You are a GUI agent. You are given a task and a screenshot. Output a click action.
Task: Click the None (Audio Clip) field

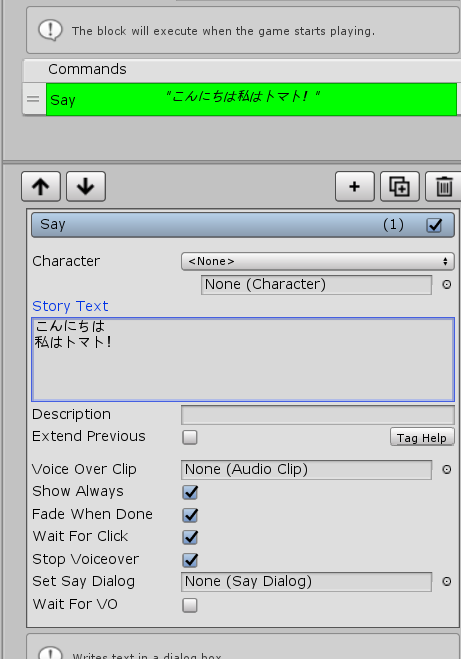[306, 469]
